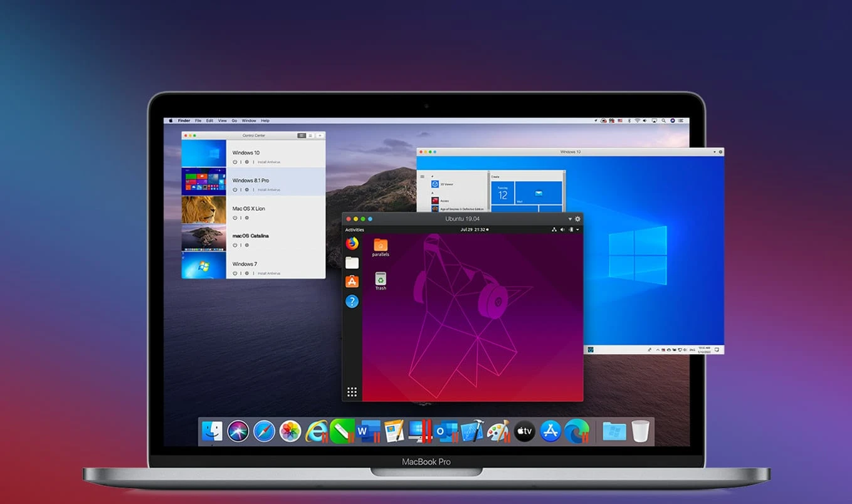Expand the system status chevron in Ubuntu's top bar

(577, 230)
